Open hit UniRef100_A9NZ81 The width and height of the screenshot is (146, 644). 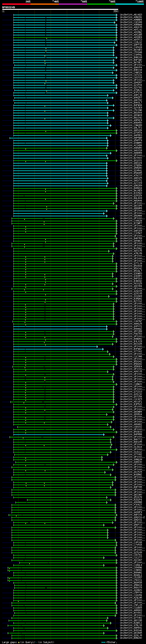pos(131,17)
